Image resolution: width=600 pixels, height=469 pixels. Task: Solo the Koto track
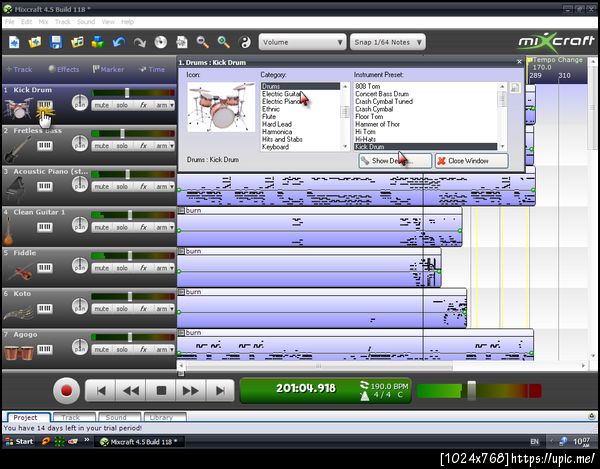pyautogui.click(x=122, y=309)
